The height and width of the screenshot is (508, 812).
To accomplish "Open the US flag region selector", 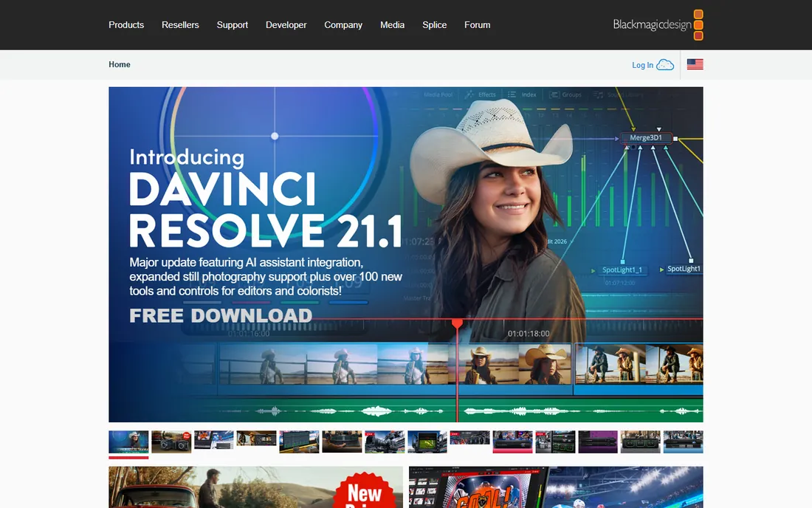I will [x=695, y=64].
